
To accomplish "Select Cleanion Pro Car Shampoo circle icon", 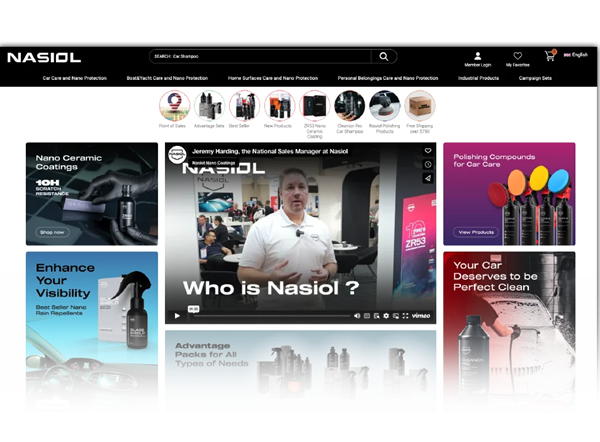I will pyautogui.click(x=349, y=106).
